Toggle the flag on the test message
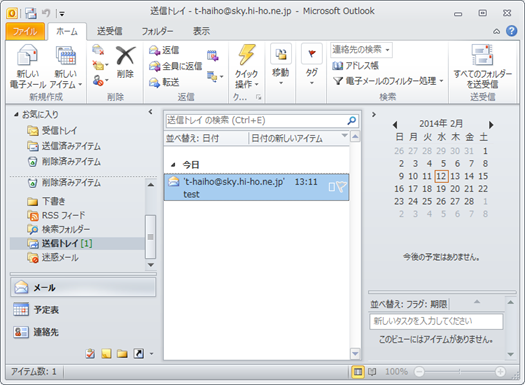 pyautogui.click(x=342, y=187)
